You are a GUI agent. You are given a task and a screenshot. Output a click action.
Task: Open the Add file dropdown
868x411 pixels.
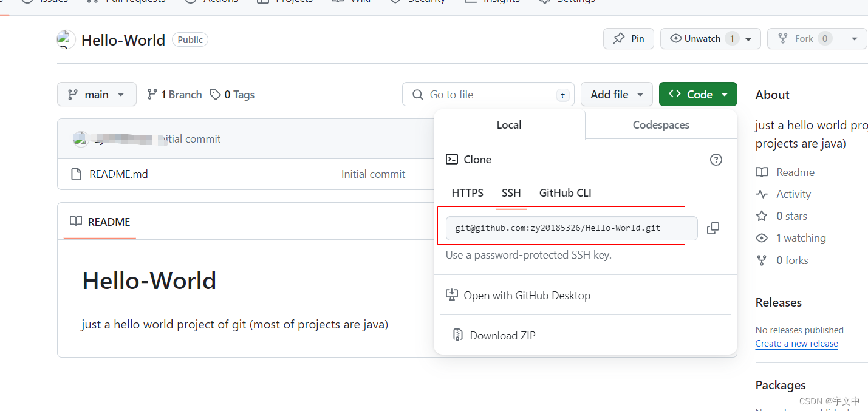point(617,94)
